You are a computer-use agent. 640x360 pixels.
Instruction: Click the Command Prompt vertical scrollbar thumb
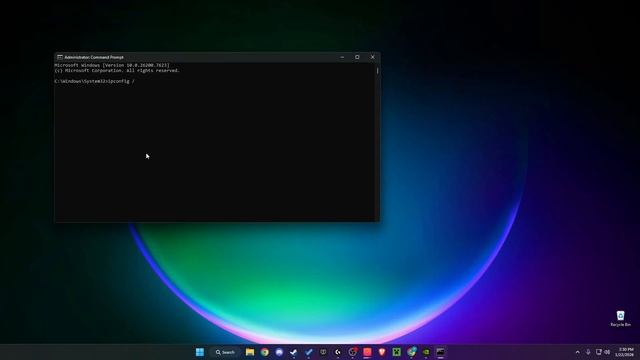378,71
